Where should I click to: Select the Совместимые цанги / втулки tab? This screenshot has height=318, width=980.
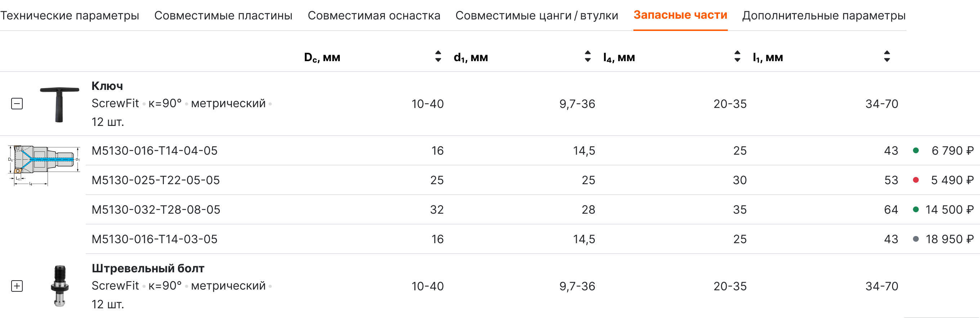click(x=537, y=15)
